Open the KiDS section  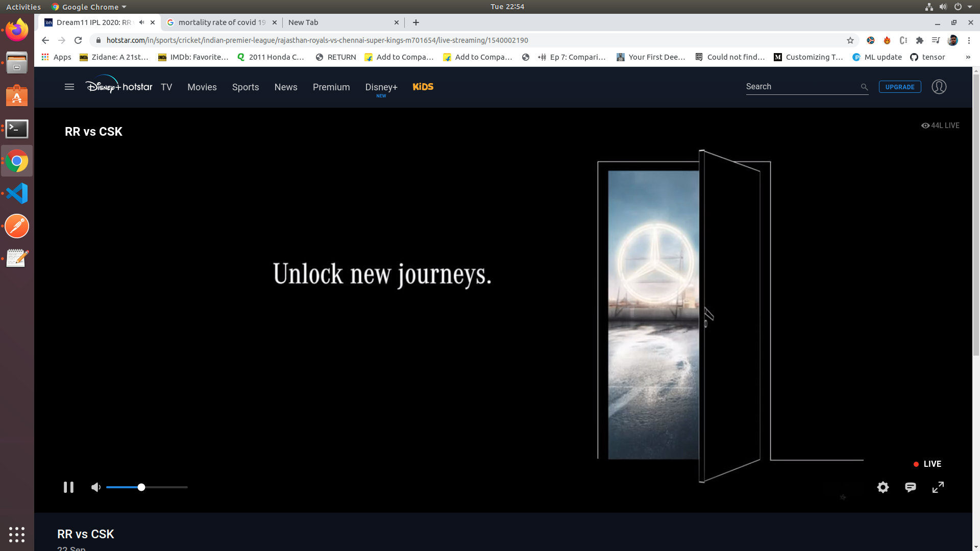tap(423, 87)
